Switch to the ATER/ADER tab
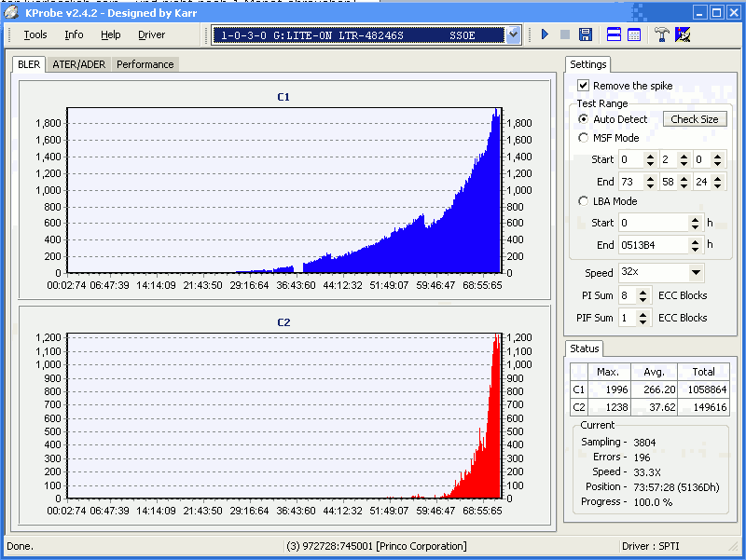 (x=79, y=64)
